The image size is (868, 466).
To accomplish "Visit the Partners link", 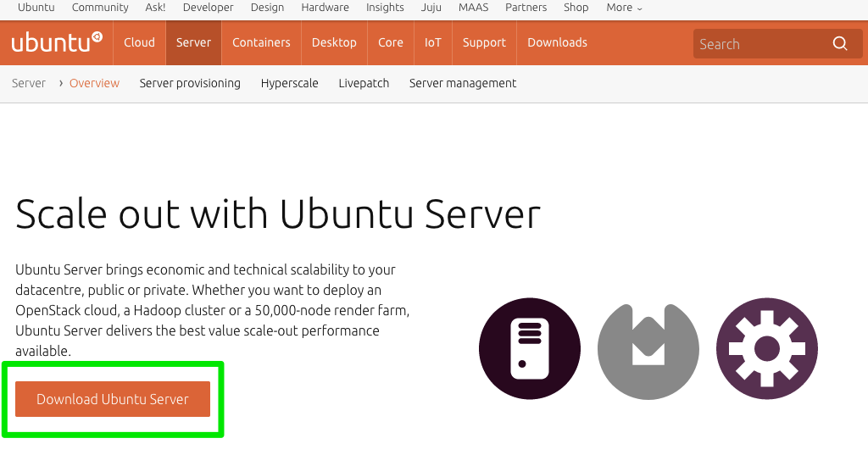I will (526, 8).
